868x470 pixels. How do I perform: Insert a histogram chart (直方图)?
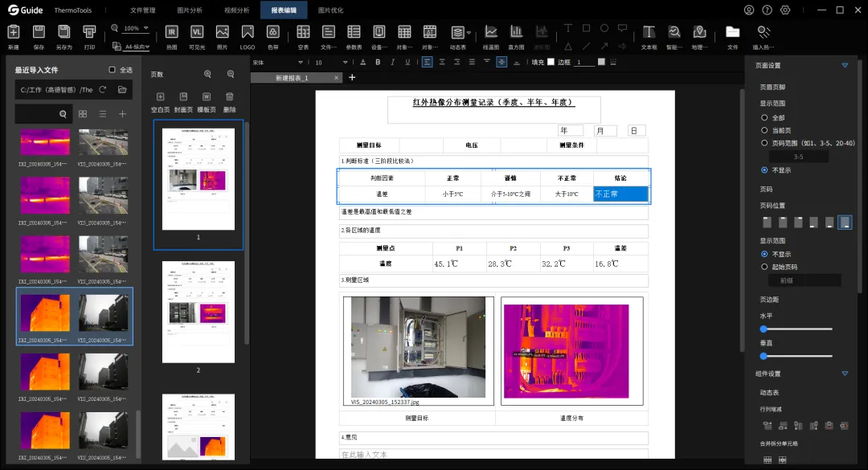(x=516, y=37)
